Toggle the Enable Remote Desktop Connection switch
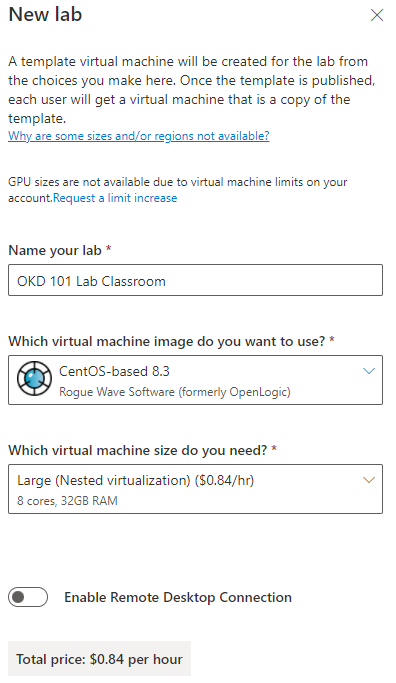The width and height of the screenshot is (396, 683). coord(28,597)
